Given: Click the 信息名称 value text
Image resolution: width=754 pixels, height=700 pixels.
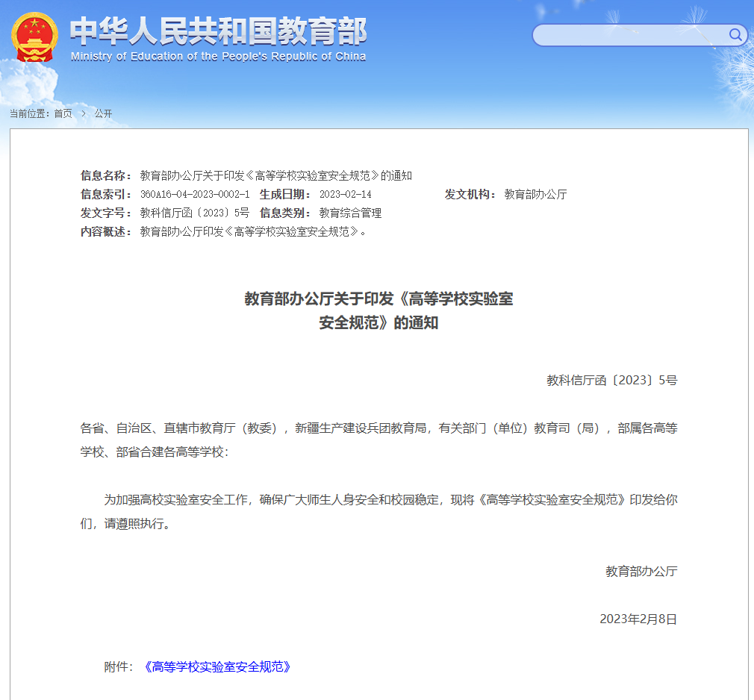Looking at the screenshot, I should (x=276, y=175).
